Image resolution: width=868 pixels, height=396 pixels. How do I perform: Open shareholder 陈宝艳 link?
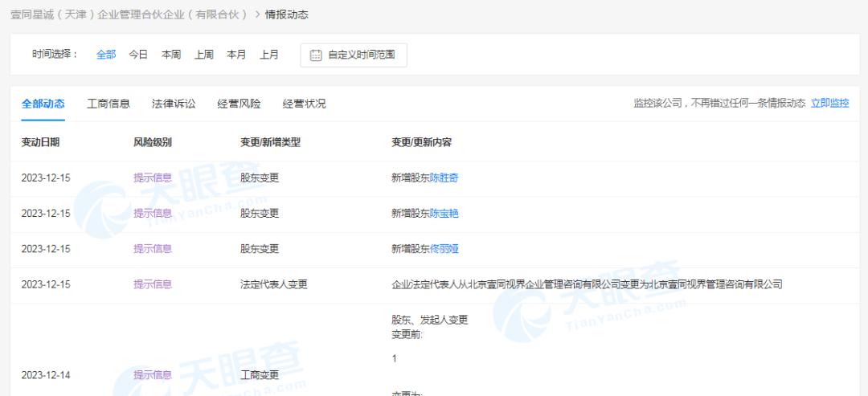pyautogui.click(x=444, y=214)
